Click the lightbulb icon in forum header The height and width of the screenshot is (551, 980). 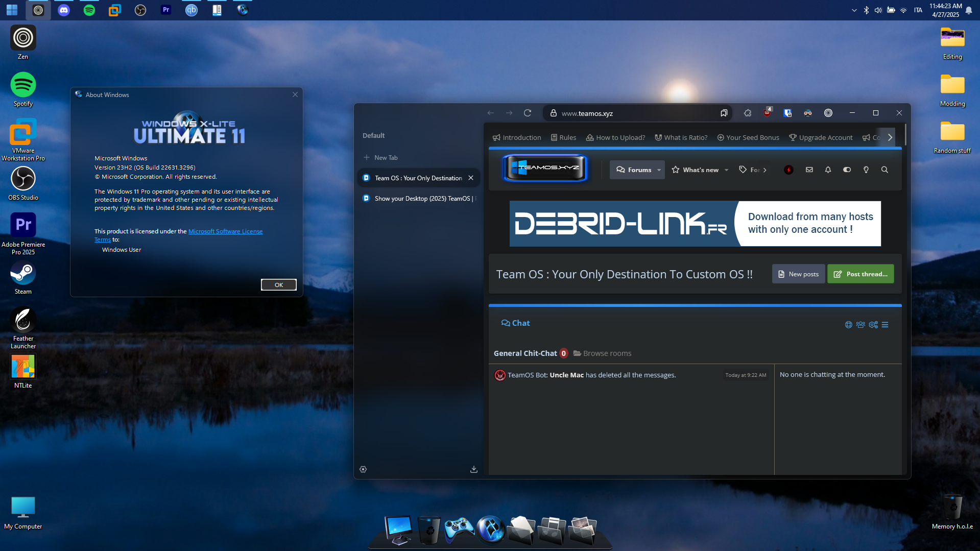(866, 170)
